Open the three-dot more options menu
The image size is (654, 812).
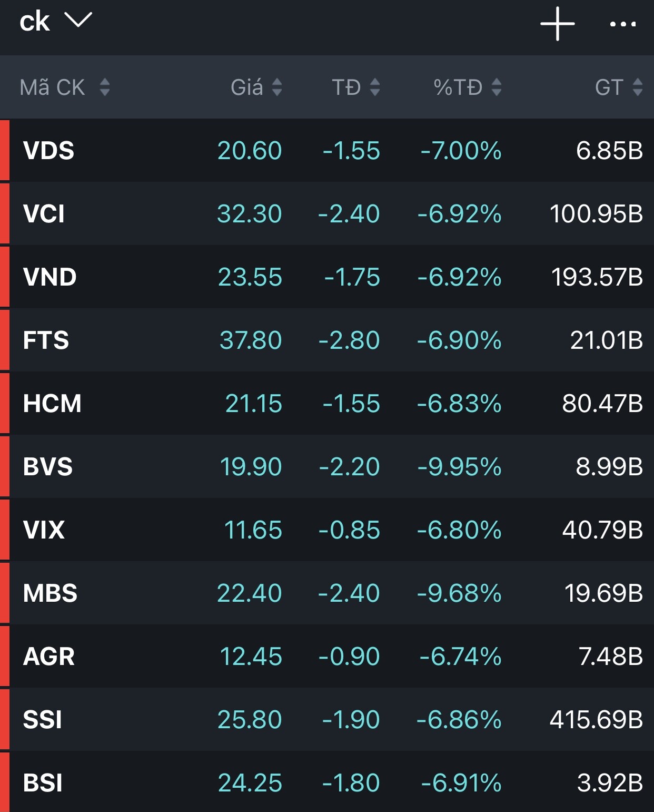(622, 24)
